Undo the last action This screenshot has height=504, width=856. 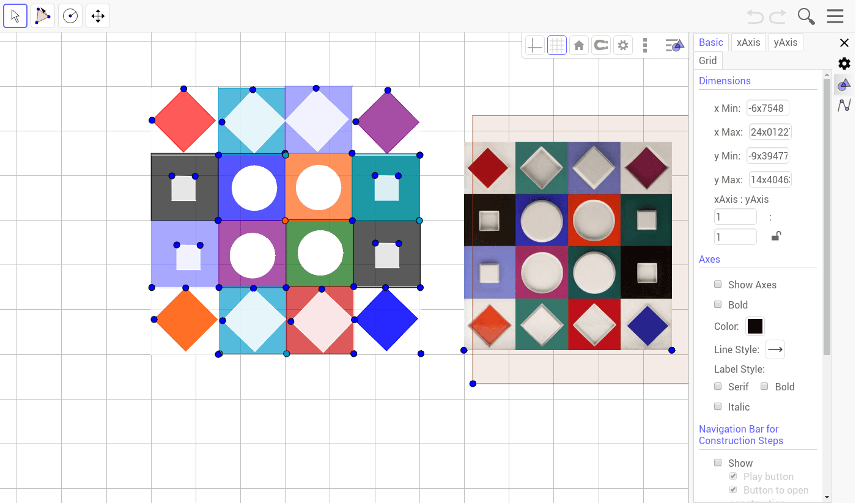(755, 16)
